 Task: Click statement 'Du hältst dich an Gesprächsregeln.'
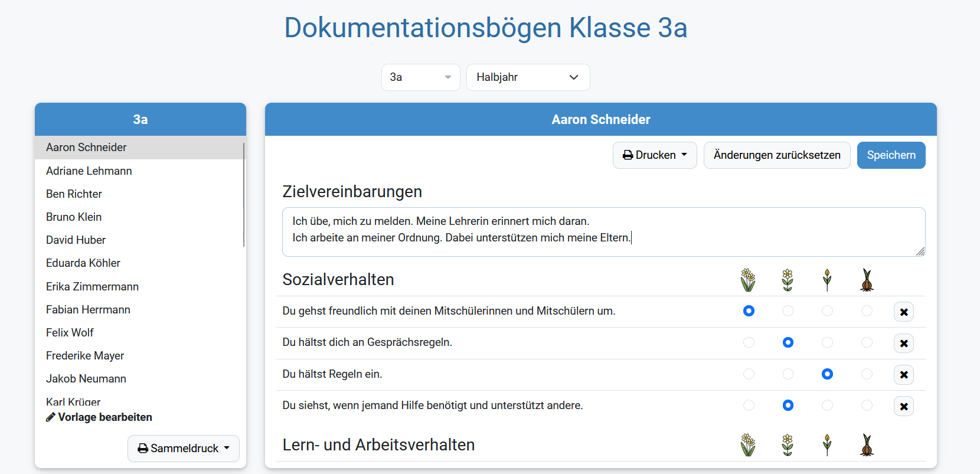pyautogui.click(x=367, y=342)
